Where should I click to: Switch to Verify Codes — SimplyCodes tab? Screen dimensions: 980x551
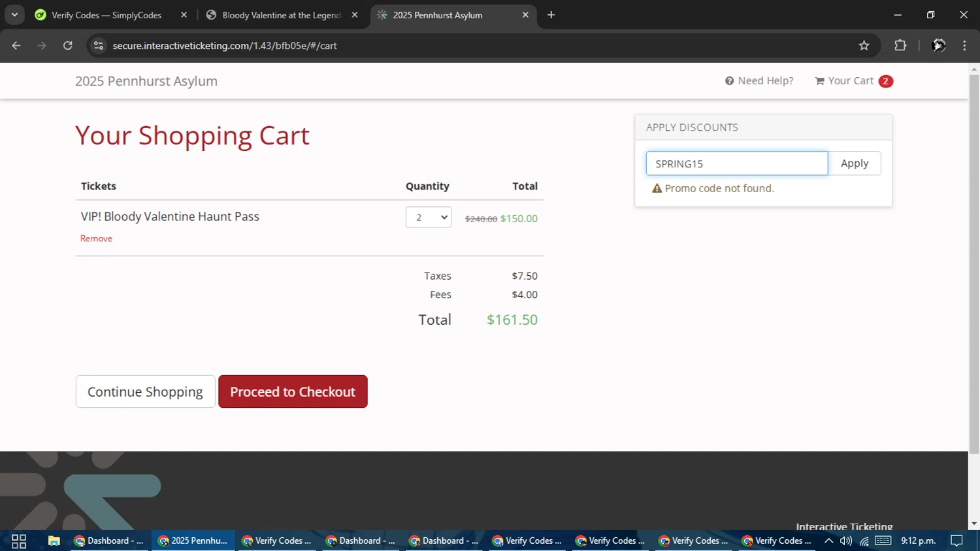pyautogui.click(x=106, y=15)
